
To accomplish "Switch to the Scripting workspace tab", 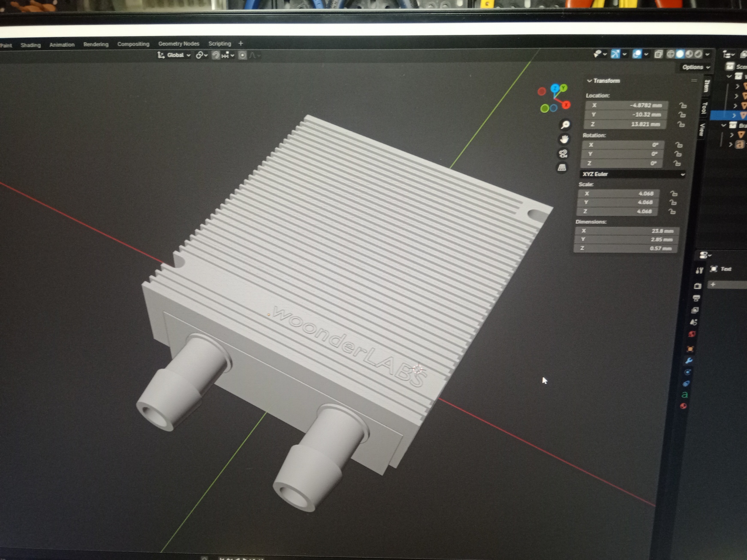I will click(x=220, y=43).
